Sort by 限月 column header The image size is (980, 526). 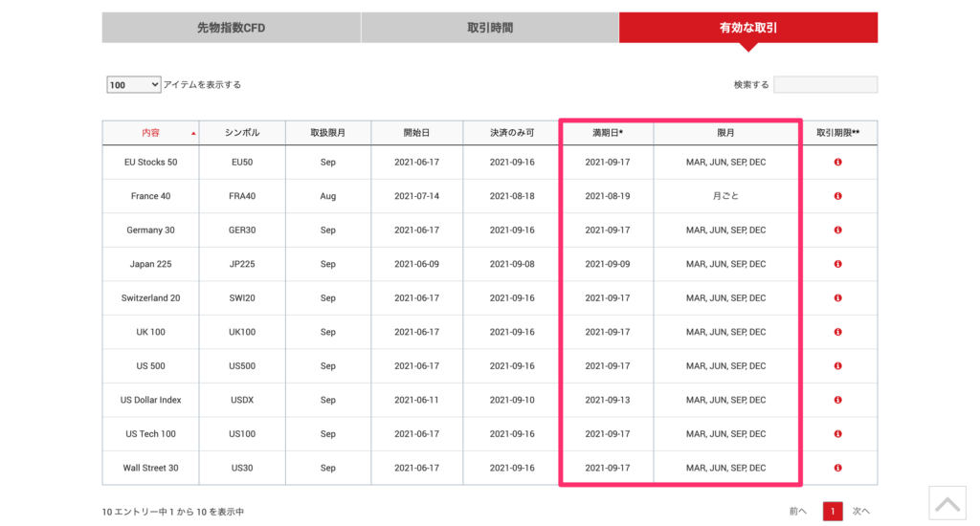[725, 132]
